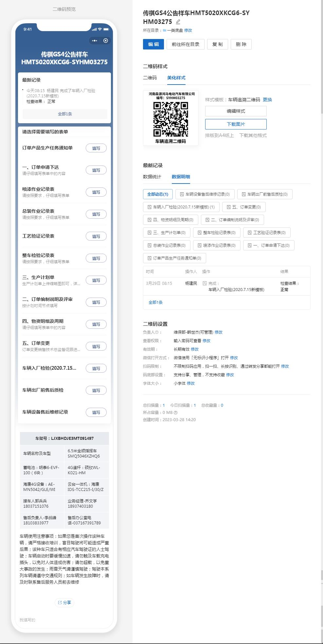The height and width of the screenshot is (644, 323).
Task: Click 修改 link for 扫码限制
Action: (x=285, y=366)
